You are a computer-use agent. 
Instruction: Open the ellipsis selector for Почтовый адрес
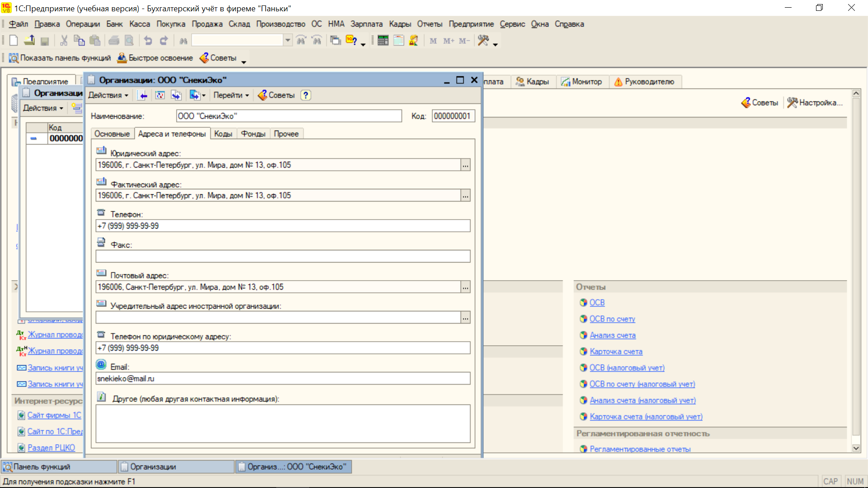465,287
